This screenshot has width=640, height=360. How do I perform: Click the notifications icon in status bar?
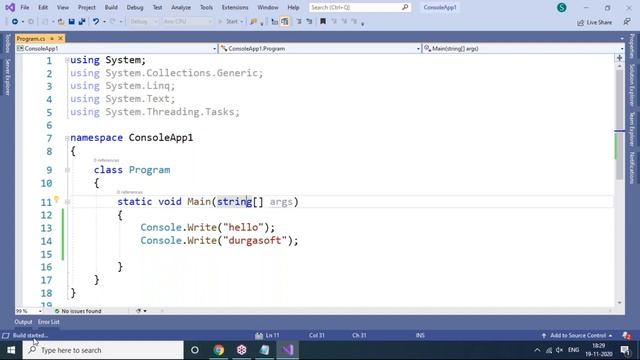point(627,336)
